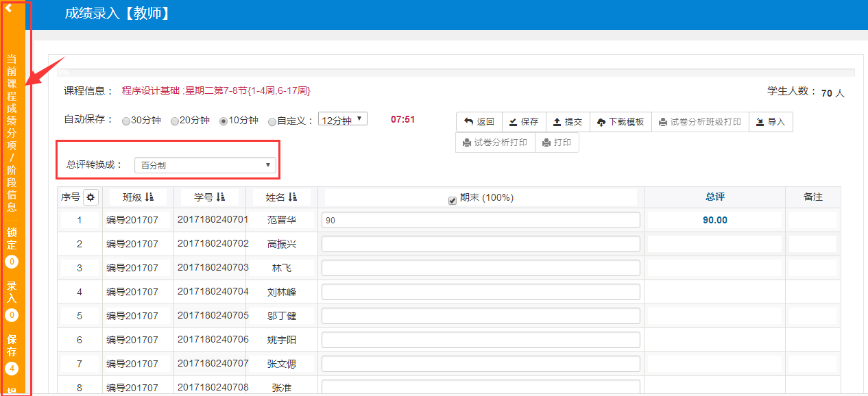
Task: Open the 总评转换成 百分制 dropdown
Action: [x=205, y=165]
